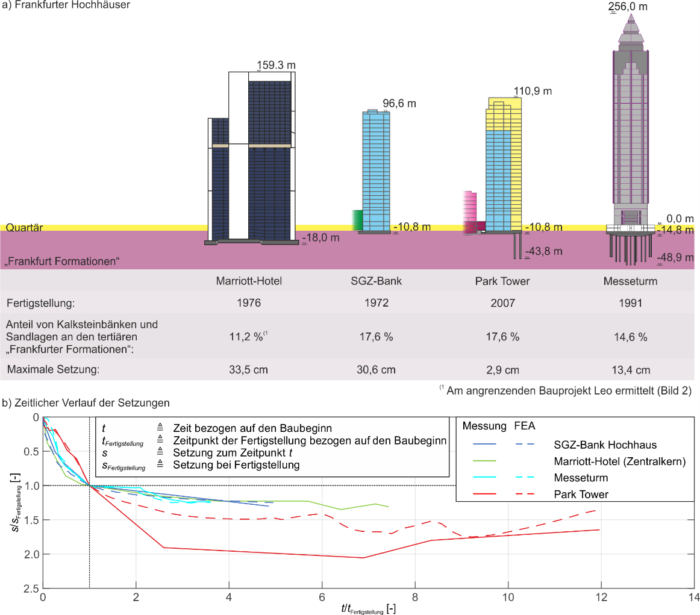The width and height of the screenshot is (700, 615).
Task: Click the value '14,6 %'
Action: 630,337
